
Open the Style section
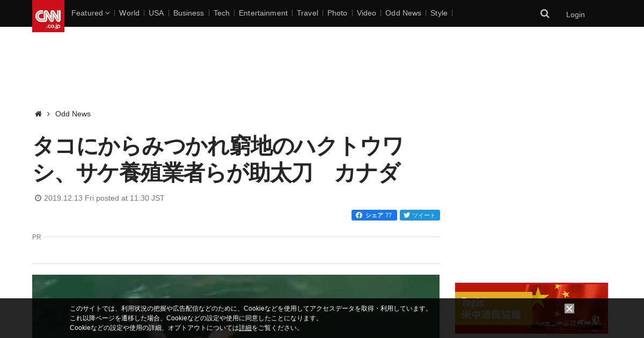[x=439, y=13]
